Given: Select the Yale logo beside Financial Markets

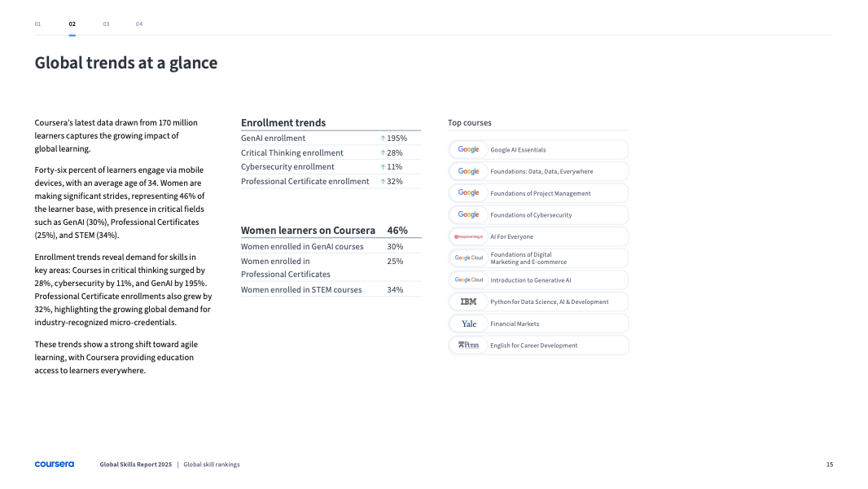Looking at the screenshot, I should point(469,324).
